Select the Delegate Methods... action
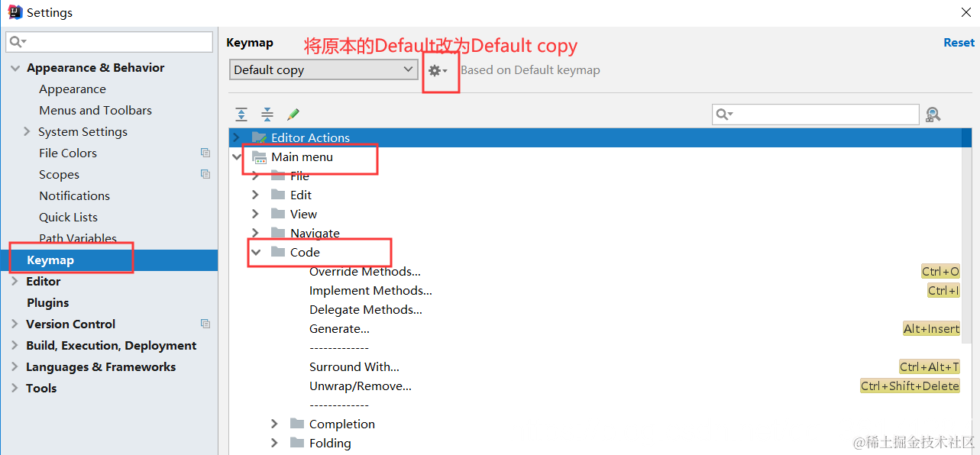 (x=365, y=309)
